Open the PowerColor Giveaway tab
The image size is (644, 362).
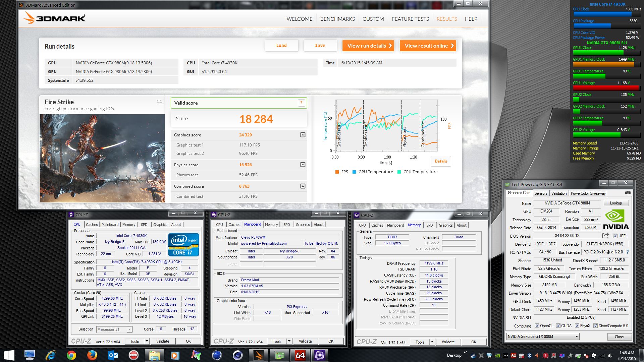588,193
